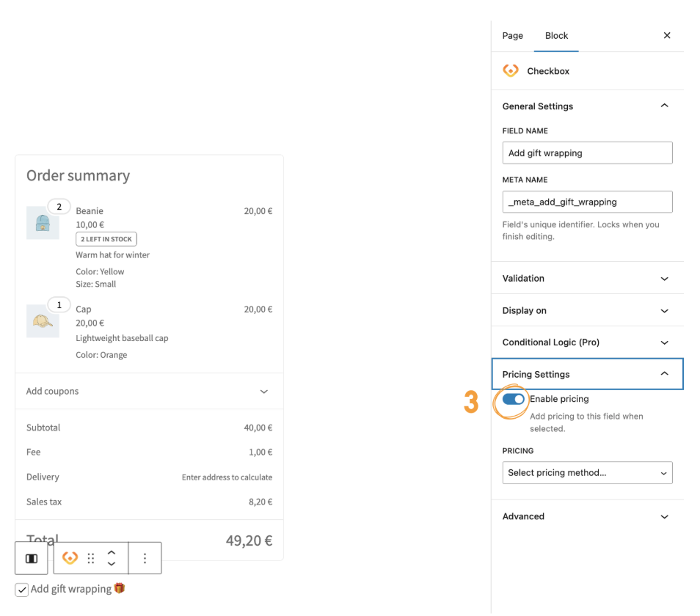The width and height of the screenshot is (700, 616).
Task: Click the parent block selector icon in toolbar
Action: tap(32, 559)
